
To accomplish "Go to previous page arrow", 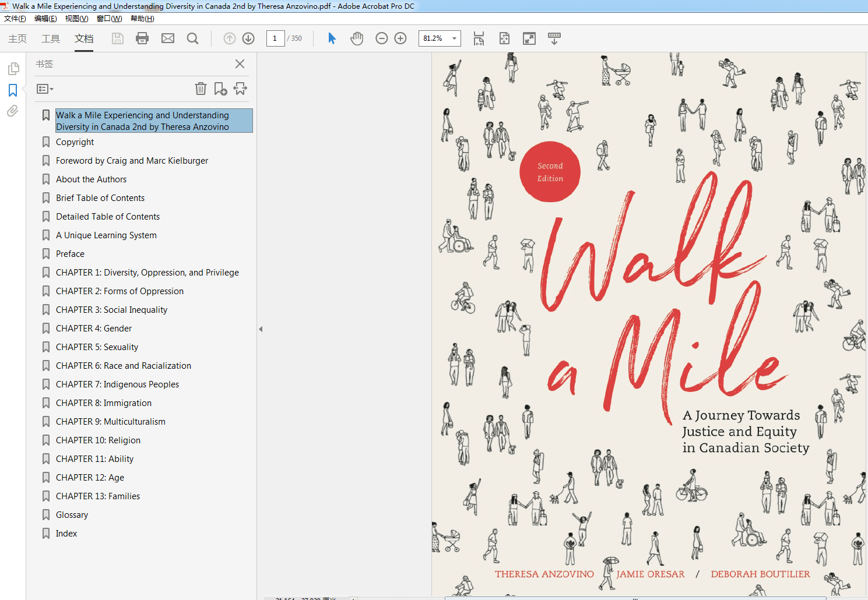I will (x=230, y=38).
